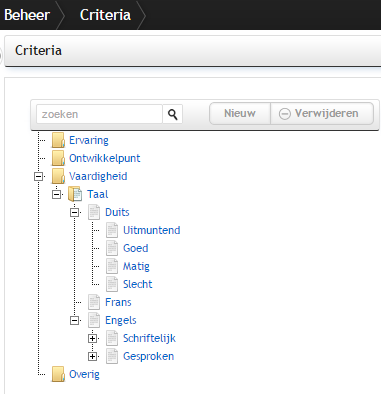This screenshot has height=394, width=381.
Task: Collapse the Vaardigheid tree node
Action: click(x=39, y=176)
